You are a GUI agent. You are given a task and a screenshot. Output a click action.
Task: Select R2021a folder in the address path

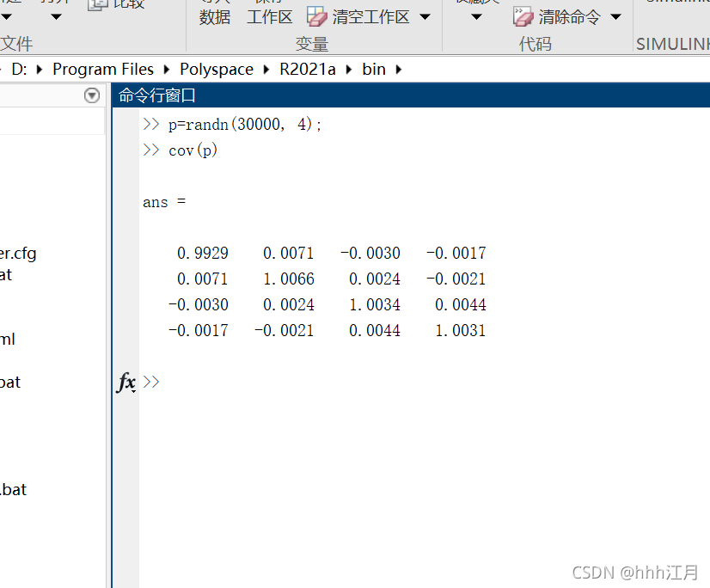tap(308, 70)
